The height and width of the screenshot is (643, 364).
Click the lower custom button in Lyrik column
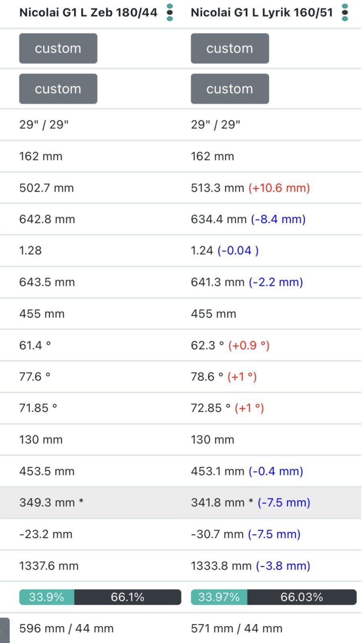point(230,89)
